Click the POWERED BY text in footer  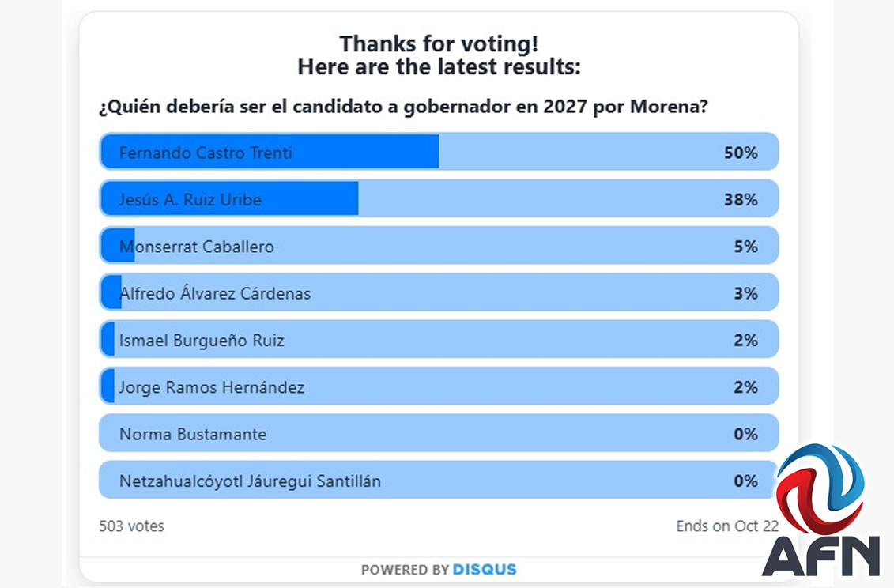[x=405, y=569]
